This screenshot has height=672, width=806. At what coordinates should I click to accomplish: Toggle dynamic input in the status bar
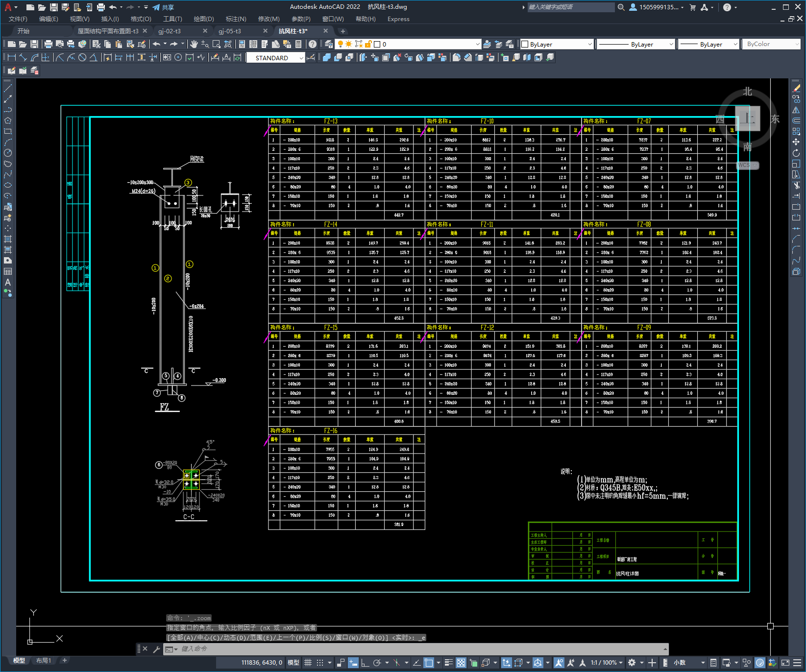click(x=353, y=663)
